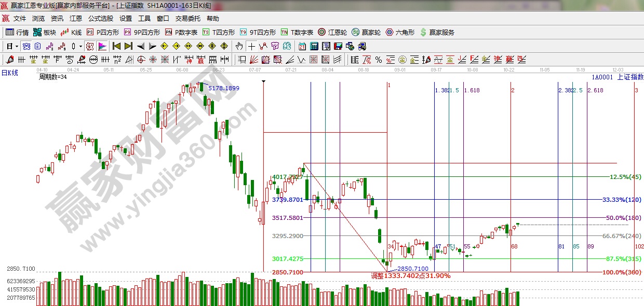Expand the 日 period dropdown arrow
The width and height of the screenshot is (644, 306).
coord(17,46)
